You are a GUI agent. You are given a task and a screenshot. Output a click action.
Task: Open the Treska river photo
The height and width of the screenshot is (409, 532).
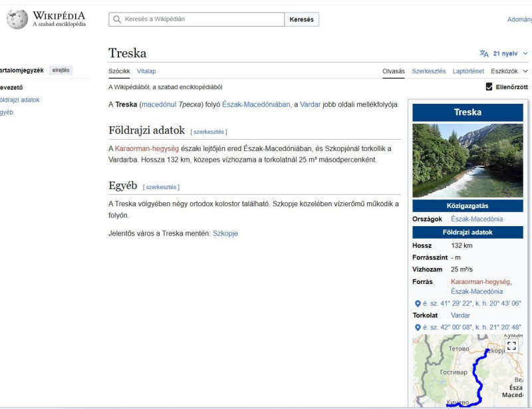467,160
